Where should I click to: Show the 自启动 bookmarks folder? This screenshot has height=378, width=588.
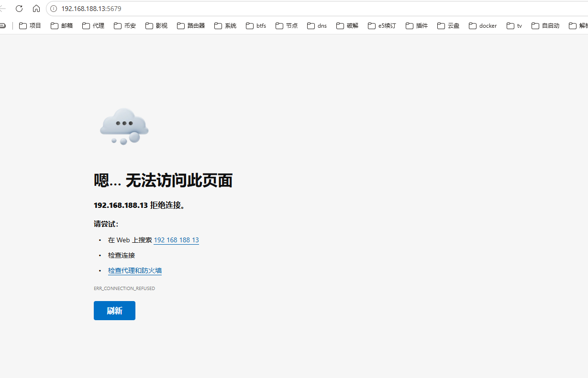(545, 26)
